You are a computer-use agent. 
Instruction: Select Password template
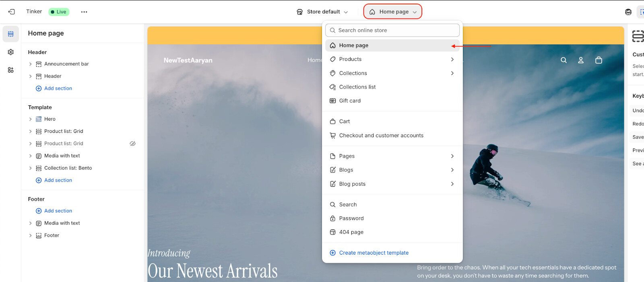[x=392, y=218]
